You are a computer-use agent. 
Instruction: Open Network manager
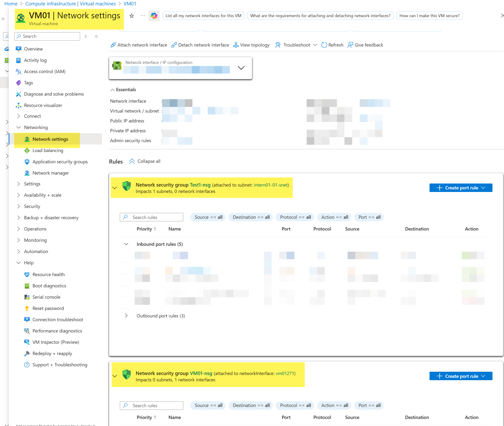coord(51,173)
